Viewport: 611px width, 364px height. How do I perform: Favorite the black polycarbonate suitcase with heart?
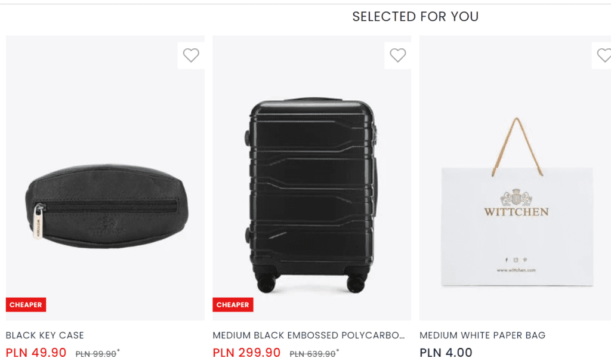397,55
